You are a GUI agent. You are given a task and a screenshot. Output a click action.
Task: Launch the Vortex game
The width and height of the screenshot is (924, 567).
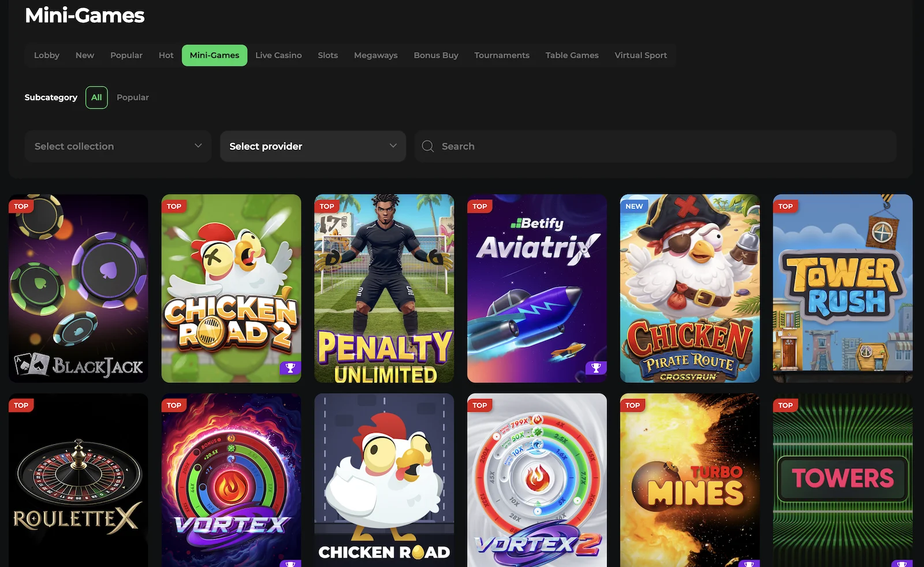(231, 480)
